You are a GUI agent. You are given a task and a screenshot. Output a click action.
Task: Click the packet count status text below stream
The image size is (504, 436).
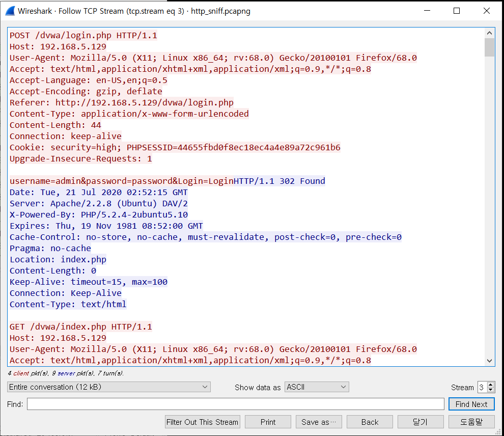pos(66,373)
